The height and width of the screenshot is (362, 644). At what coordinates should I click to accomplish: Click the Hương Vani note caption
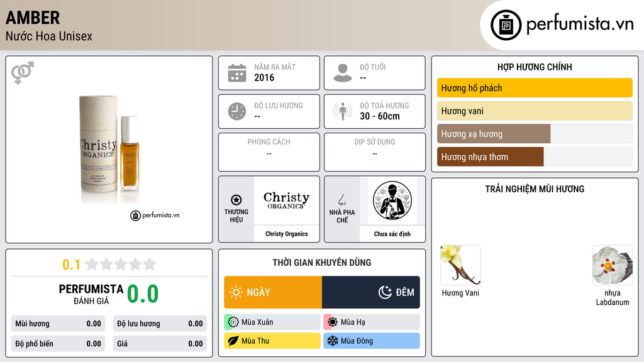coord(460,293)
